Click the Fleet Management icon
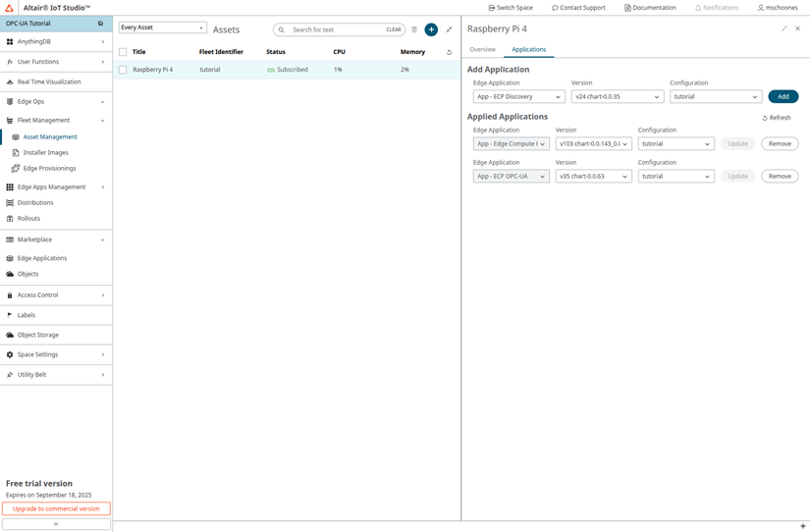 tap(9, 121)
